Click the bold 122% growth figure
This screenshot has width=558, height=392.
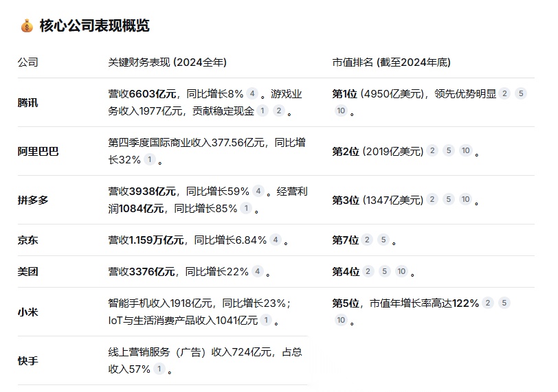point(465,303)
